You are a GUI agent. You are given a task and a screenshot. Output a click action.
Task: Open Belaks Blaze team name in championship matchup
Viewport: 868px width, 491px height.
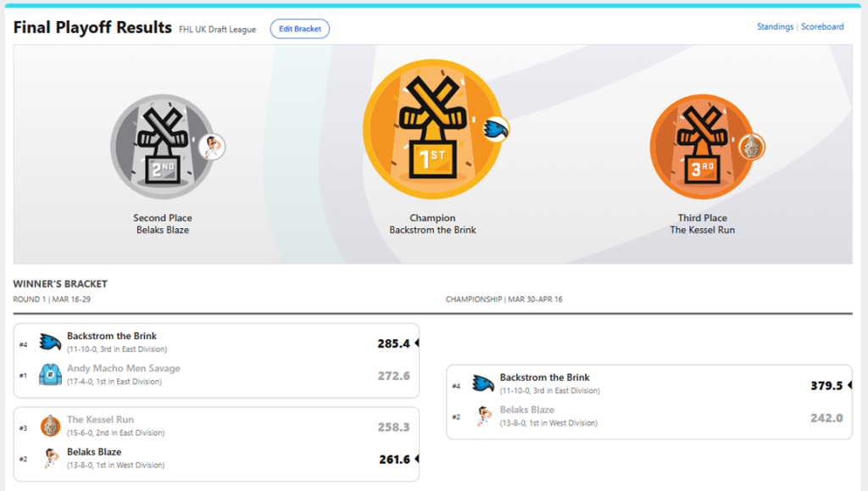tap(526, 410)
